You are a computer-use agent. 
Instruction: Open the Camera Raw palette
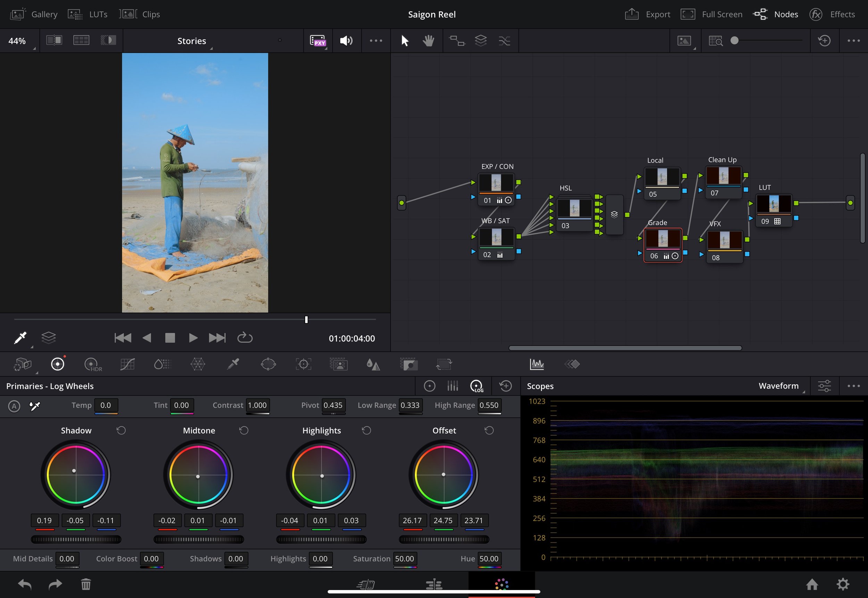point(23,364)
